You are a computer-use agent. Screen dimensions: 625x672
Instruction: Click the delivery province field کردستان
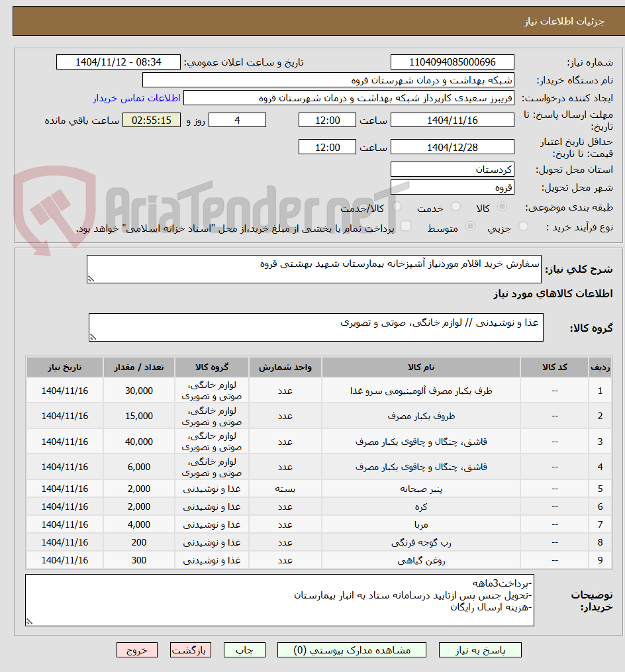(452, 169)
